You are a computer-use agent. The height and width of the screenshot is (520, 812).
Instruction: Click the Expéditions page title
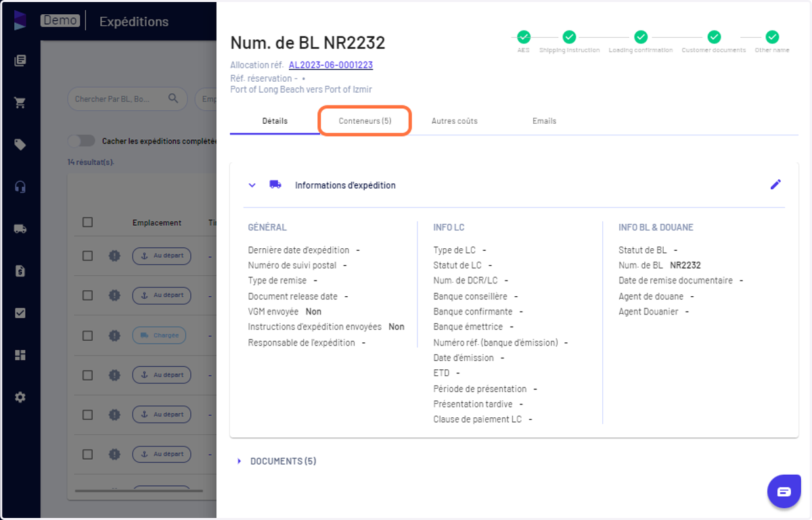[x=134, y=21]
